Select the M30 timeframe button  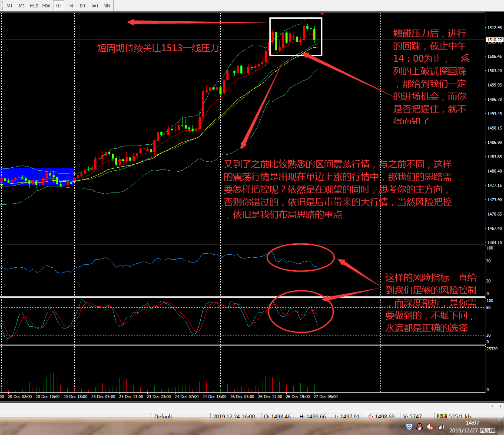(46, 6)
